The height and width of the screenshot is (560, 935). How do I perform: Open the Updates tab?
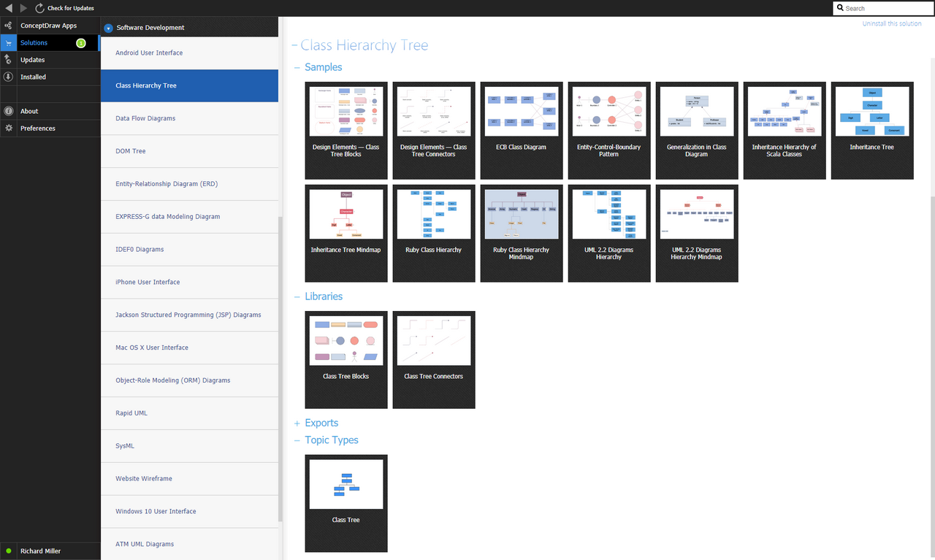click(x=50, y=60)
